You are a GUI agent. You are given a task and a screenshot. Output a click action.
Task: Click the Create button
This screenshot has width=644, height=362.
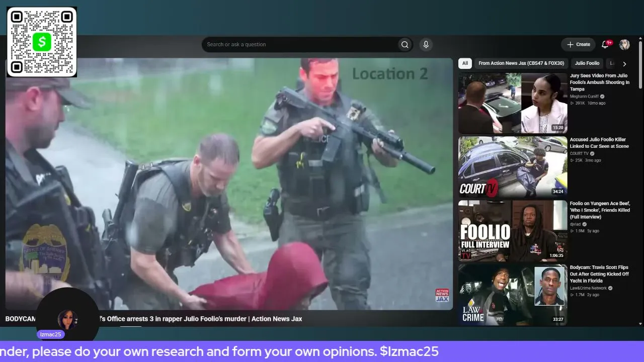click(x=578, y=45)
